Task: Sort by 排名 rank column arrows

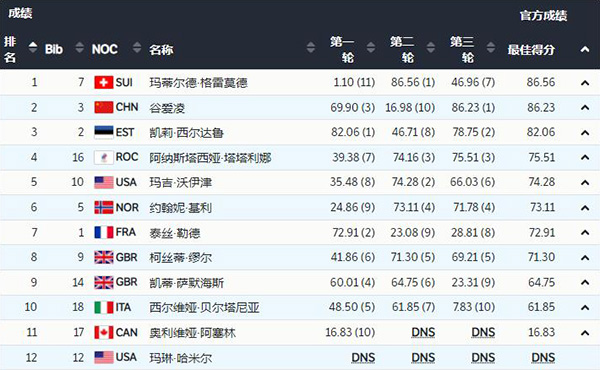Action: click(33, 47)
